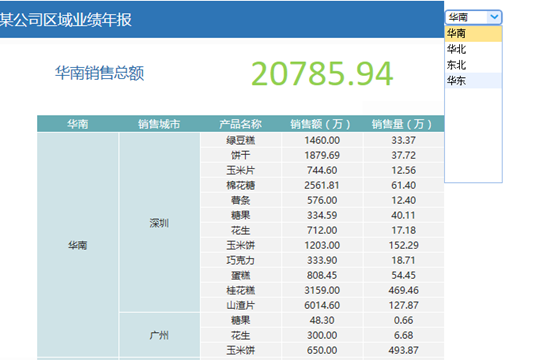Select the 广州 city cell
The width and height of the screenshot is (554, 360).
click(159, 335)
